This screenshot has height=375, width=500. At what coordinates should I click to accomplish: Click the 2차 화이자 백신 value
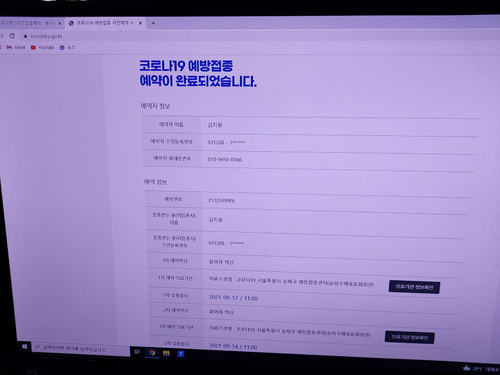click(221, 312)
